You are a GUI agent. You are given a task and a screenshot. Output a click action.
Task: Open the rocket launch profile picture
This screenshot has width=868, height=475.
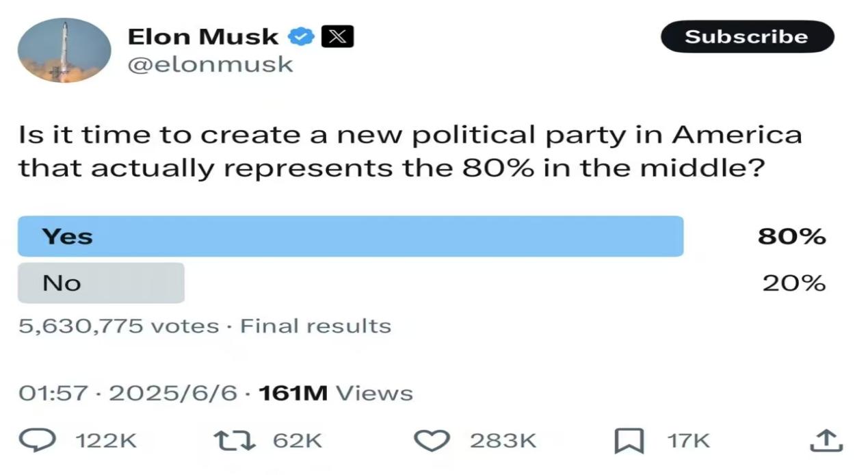coord(64,51)
